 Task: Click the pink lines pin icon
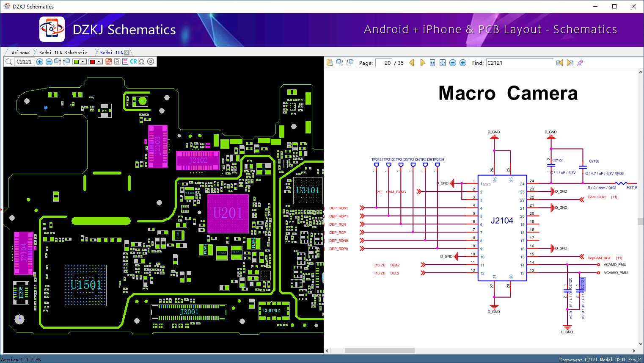[125, 61]
